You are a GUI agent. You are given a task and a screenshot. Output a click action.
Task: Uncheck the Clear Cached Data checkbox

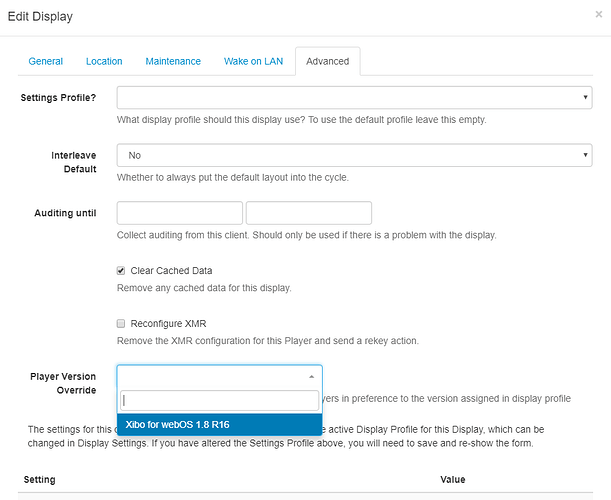point(122,271)
